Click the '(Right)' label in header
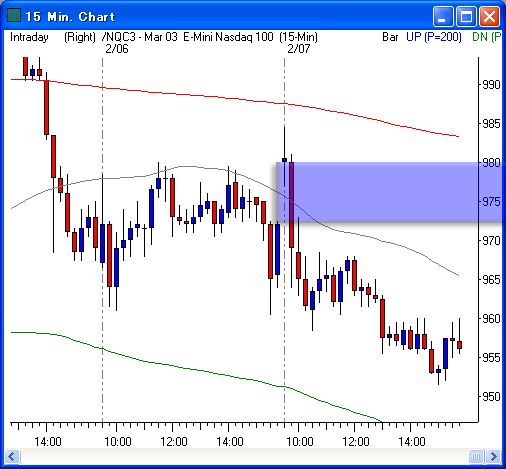This screenshot has width=506, height=469. coord(80,37)
